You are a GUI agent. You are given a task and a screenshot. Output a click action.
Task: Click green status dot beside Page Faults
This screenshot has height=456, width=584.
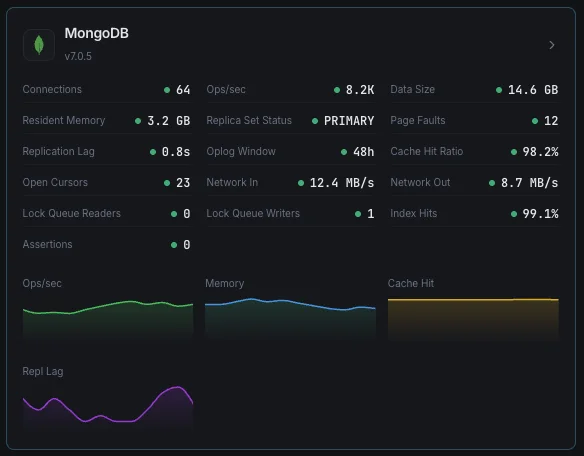535,121
